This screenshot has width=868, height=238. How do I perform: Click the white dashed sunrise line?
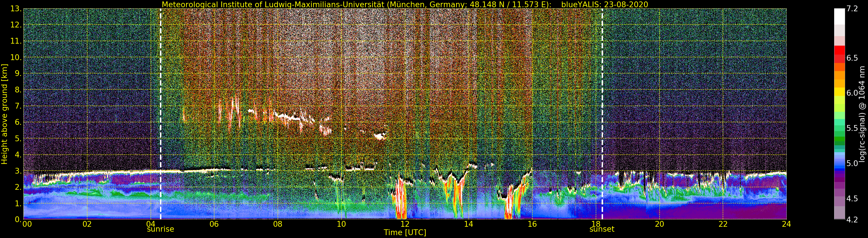pyautogui.click(x=161, y=114)
